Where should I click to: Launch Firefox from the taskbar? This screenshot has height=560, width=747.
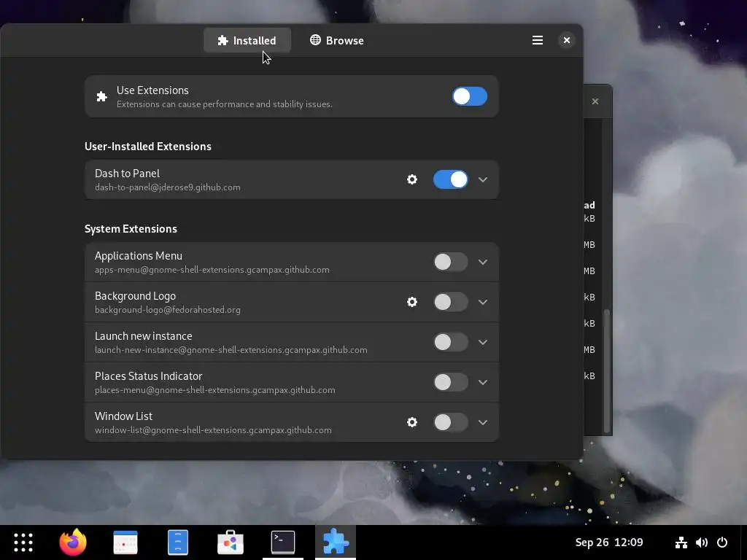coord(73,542)
